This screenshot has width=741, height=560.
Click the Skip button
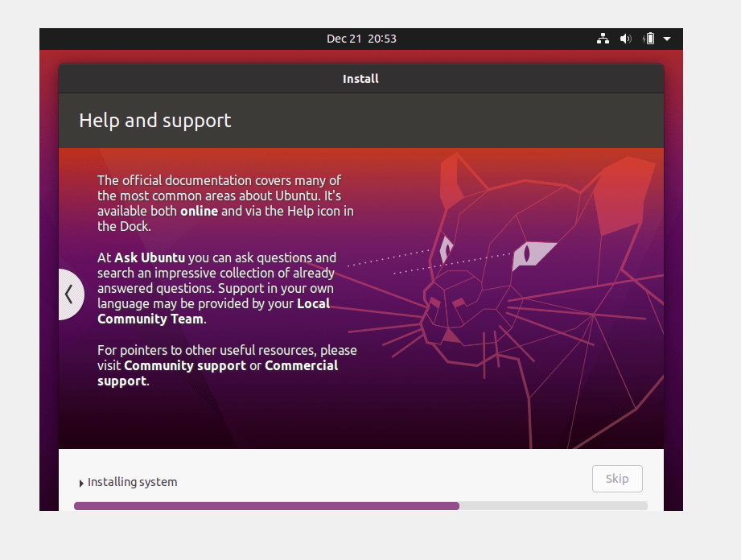pos(617,479)
